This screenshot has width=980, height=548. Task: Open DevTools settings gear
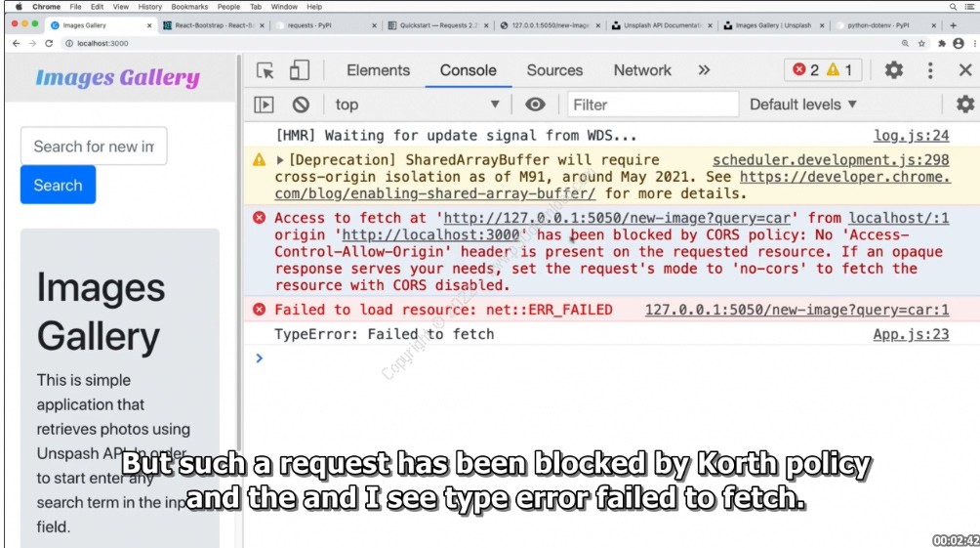click(x=893, y=70)
